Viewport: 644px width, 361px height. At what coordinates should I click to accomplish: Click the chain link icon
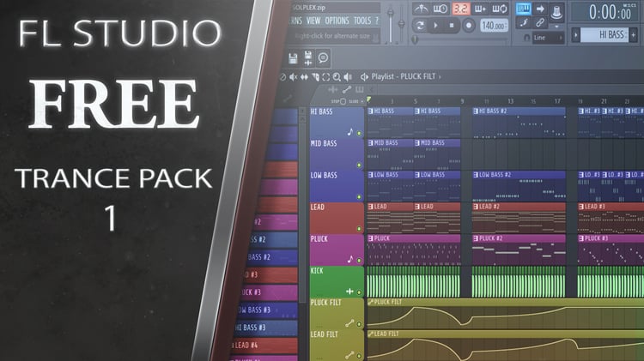tap(540, 23)
